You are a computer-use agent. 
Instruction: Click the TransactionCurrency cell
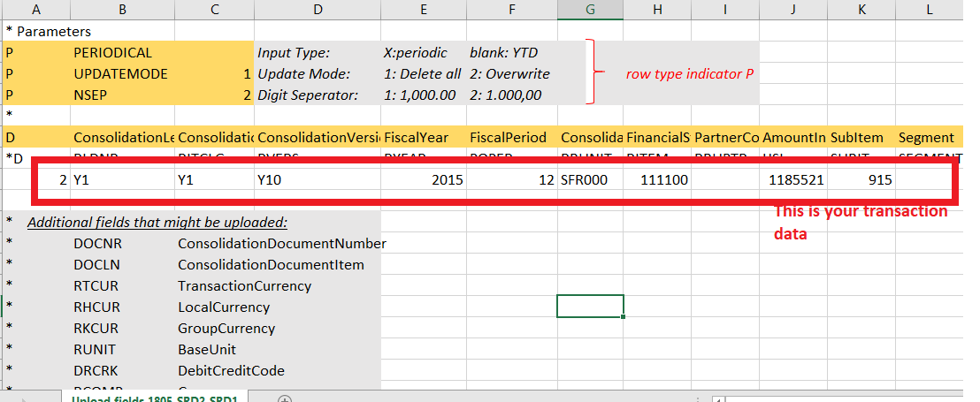coord(244,286)
